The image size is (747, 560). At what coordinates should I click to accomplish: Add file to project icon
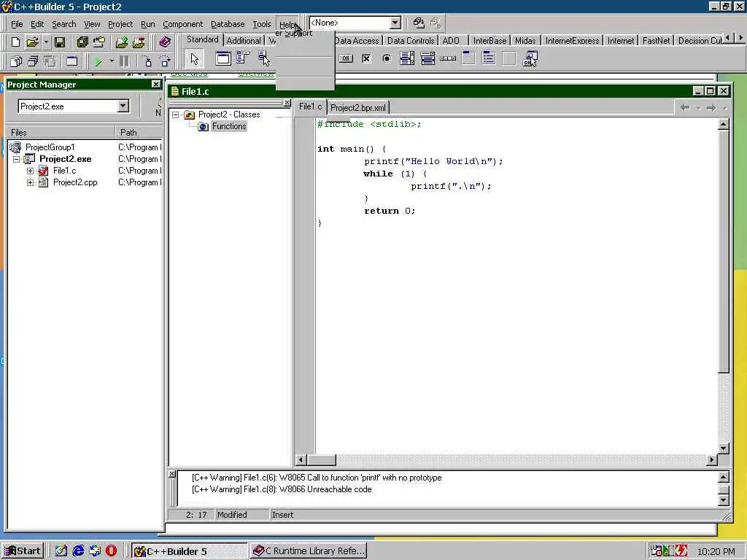pos(122,42)
